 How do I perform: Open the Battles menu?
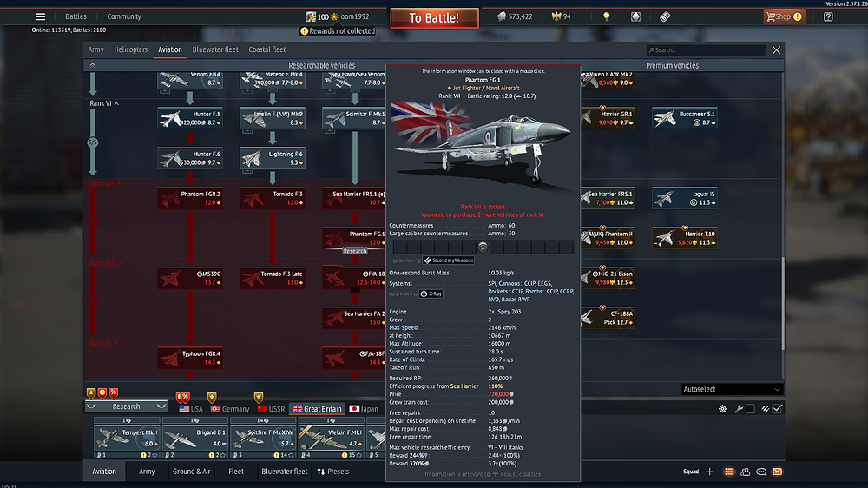point(76,16)
